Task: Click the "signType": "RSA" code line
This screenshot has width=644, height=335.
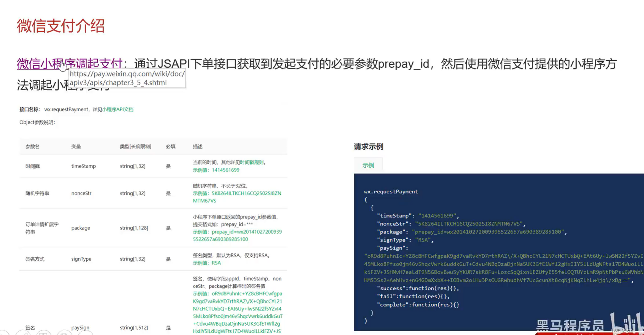Action: coord(405,240)
